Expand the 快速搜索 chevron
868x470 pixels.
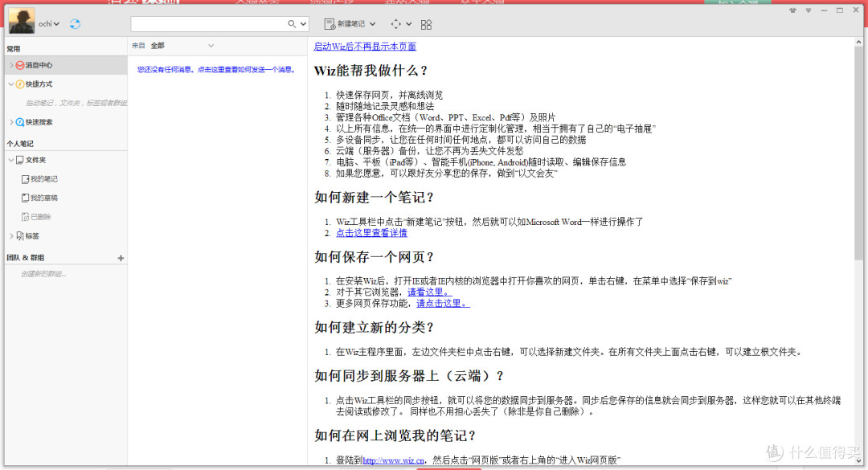[x=11, y=122]
